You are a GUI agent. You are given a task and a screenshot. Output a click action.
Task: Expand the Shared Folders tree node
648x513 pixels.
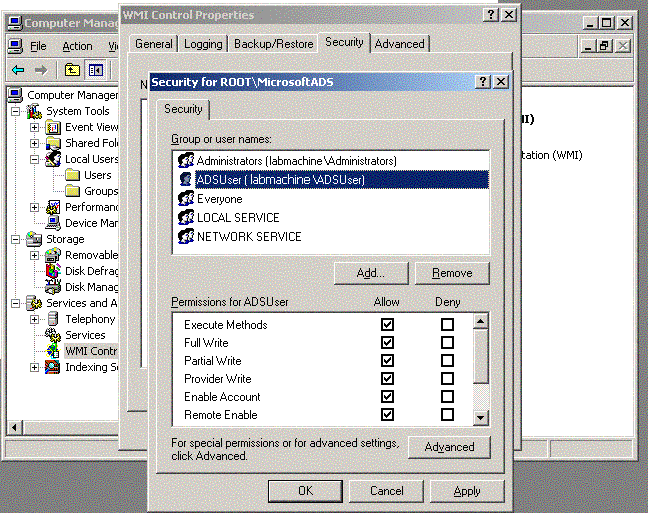pyautogui.click(x=35, y=143)
